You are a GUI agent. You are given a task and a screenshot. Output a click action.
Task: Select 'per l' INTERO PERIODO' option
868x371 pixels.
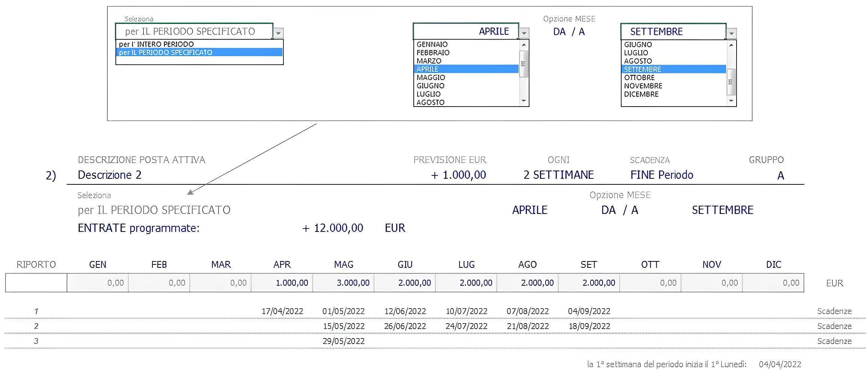199,44
